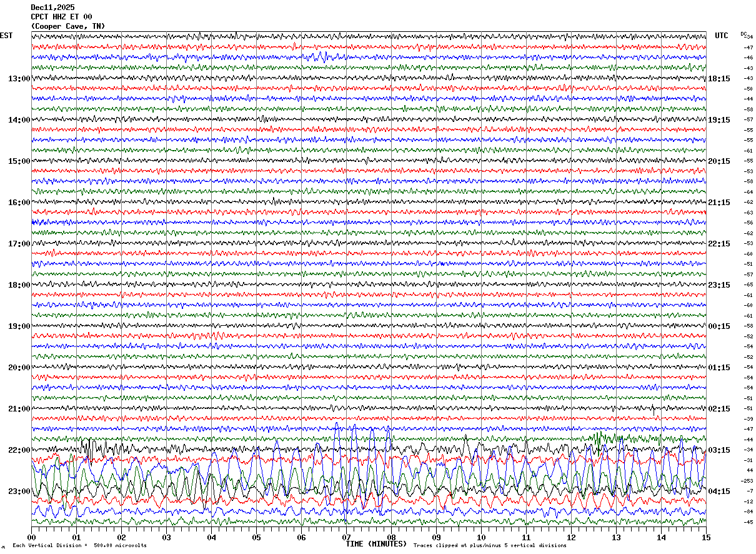Click minute tick label 09 on axis
This screenshot has width=756, height=554.
[436, 537]
